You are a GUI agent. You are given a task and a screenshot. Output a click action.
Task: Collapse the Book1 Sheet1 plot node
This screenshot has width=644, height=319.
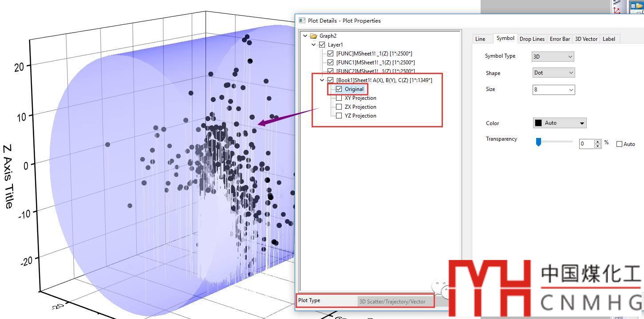(x=322, y=80)
